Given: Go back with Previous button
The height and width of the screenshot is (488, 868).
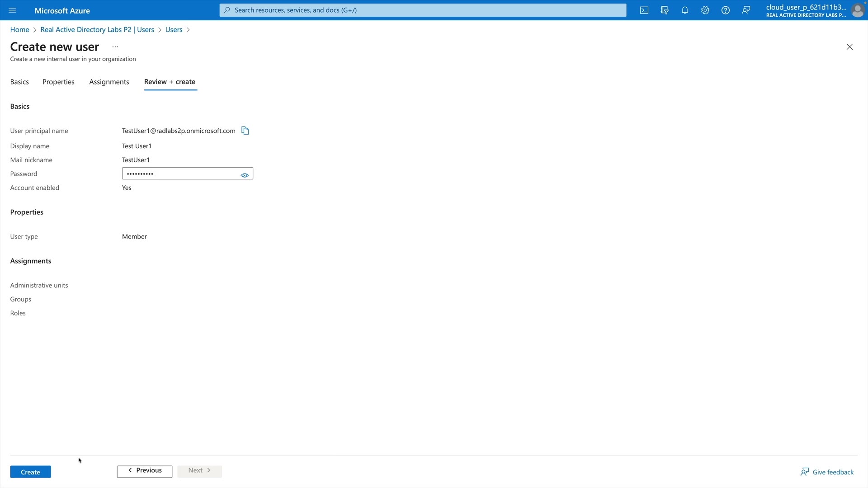Looking at the screenshot, I should coord(145,471).
